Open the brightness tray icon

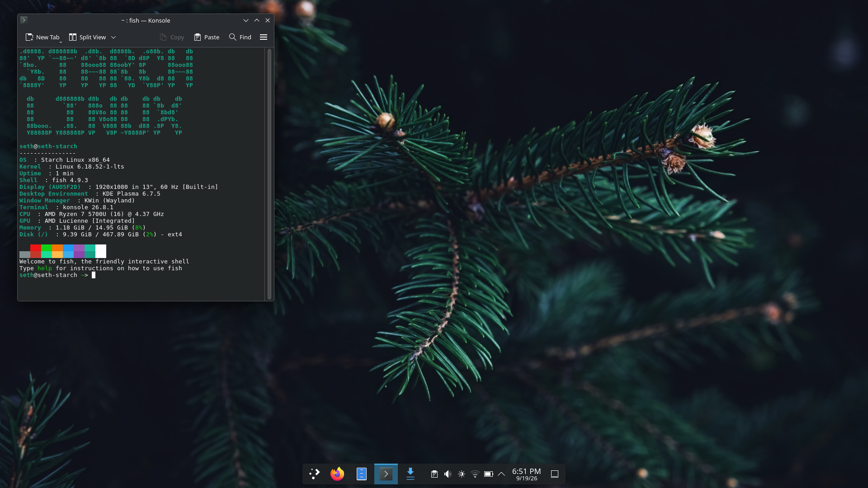tap(462, 474)
